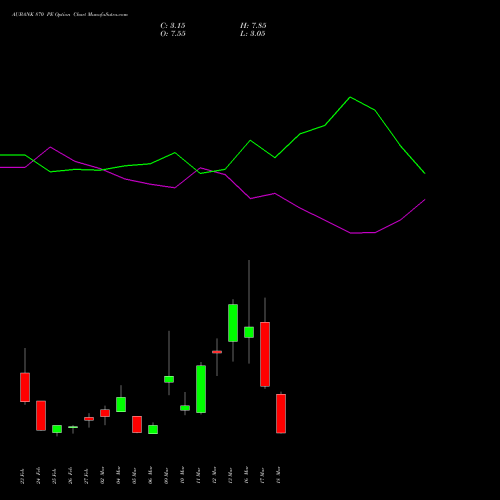Select the low value L: 3.05
500x500 pixels.
(x=253, y=34)
